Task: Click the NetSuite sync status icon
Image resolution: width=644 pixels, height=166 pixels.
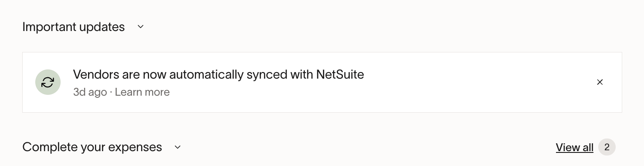Action: tap(48, 82)
